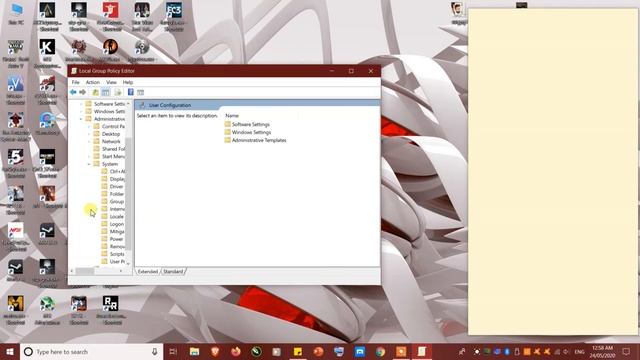This screenshot has height=360, width=640.
Task: Open Sticky Notes from the taskbar
Action: click(x=298, y=351)
